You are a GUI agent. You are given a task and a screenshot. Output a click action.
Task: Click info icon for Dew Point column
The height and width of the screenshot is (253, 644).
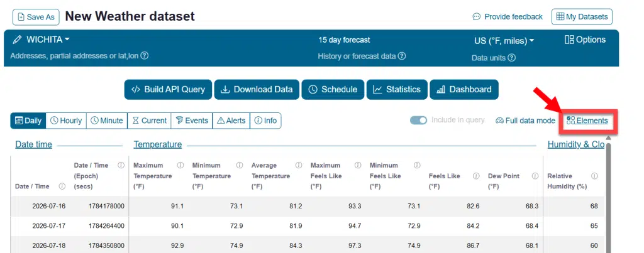pyautogui.click(x=535, y=176)
